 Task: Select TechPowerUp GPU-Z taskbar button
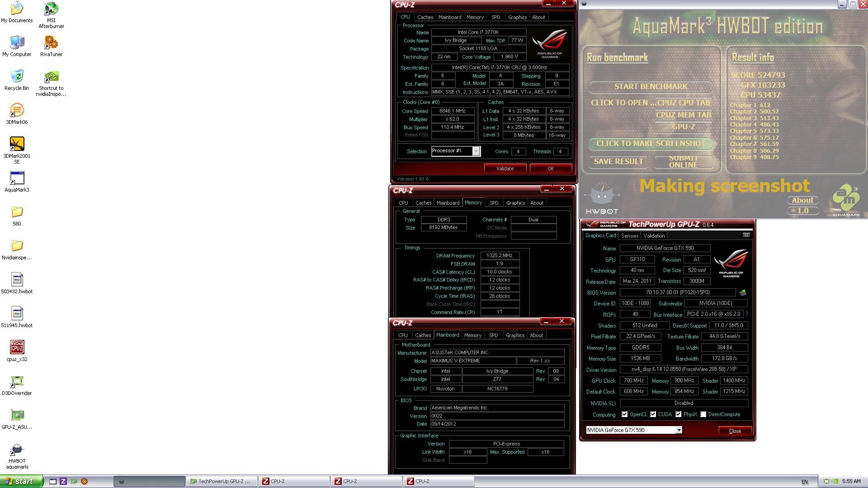point(222,481)
